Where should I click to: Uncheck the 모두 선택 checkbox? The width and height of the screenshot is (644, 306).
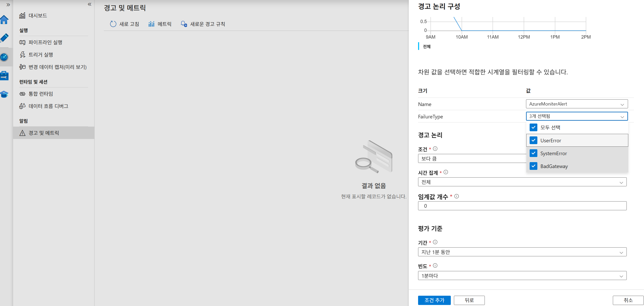click(533, 127)
